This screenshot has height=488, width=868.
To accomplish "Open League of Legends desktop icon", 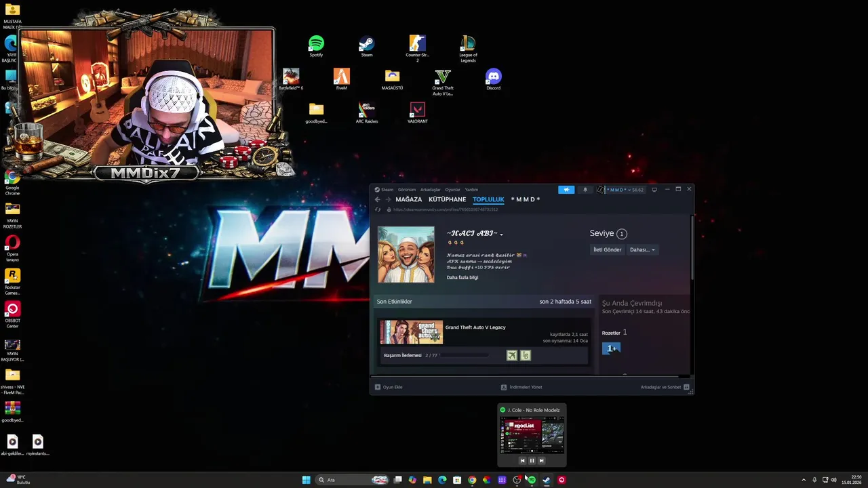I will click(468, 49).
